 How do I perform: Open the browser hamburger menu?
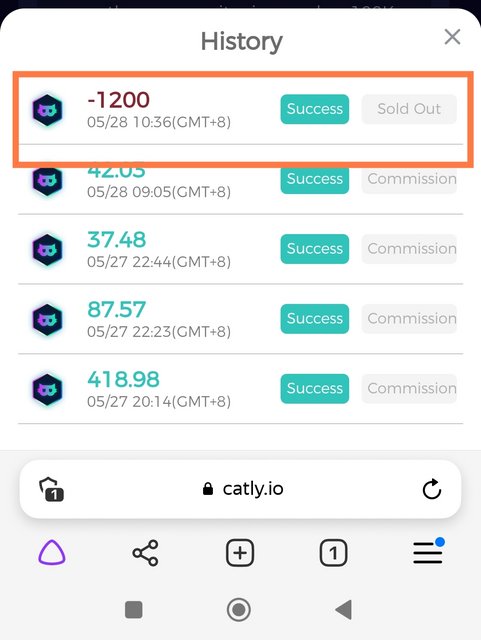(x=428, y=552)
